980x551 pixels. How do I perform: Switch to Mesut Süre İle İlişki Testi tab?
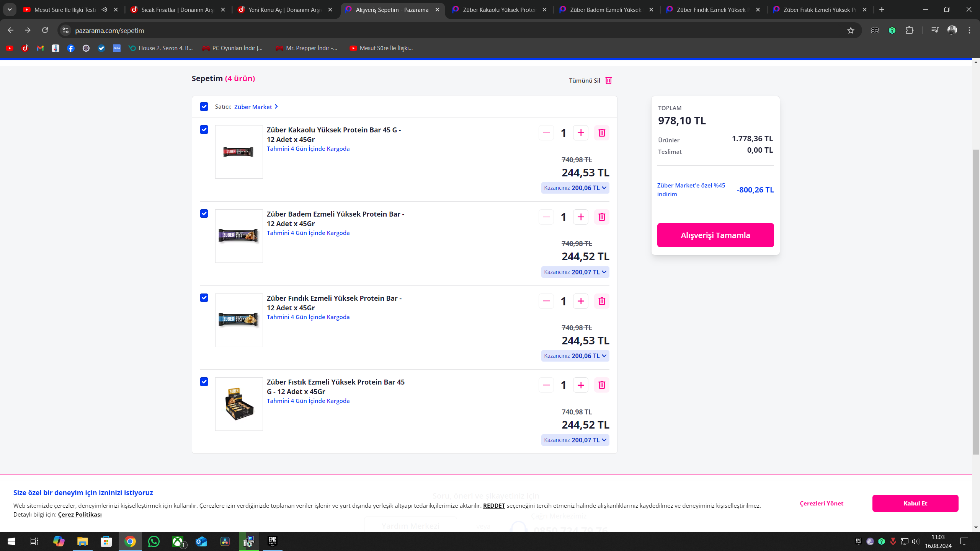point(64,10)
